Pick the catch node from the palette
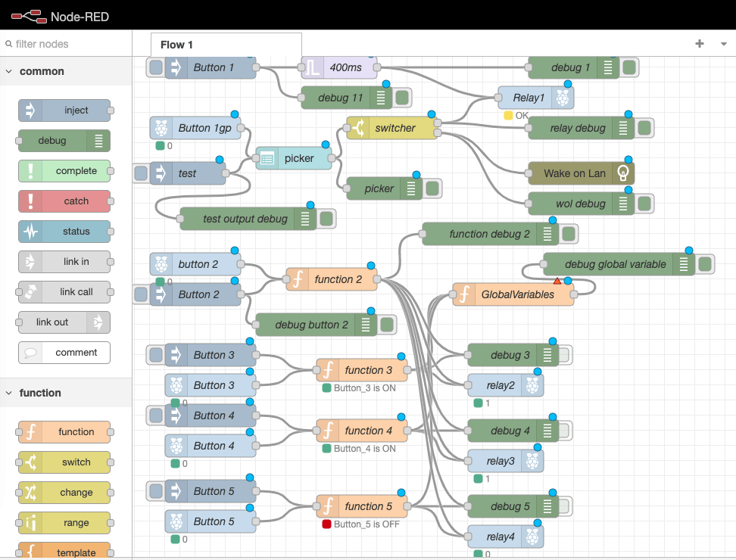 point(64,201)
